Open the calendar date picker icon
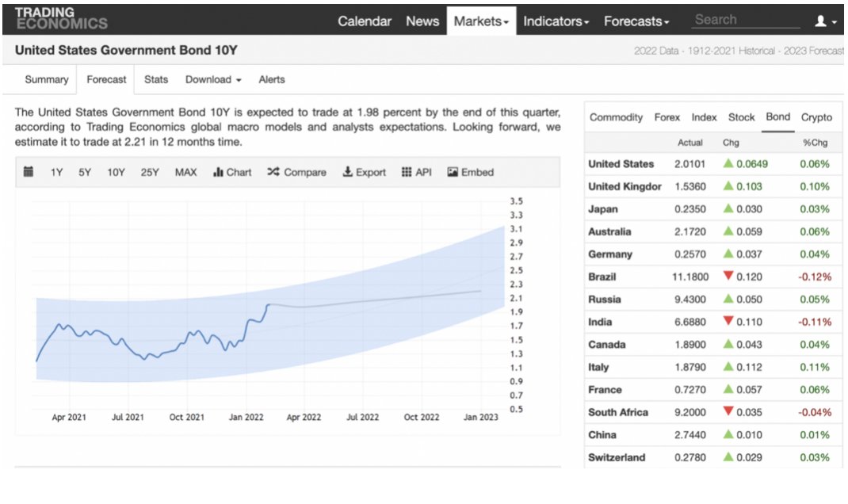This screenshot has width=848, height=504. (x=29, y=172)
